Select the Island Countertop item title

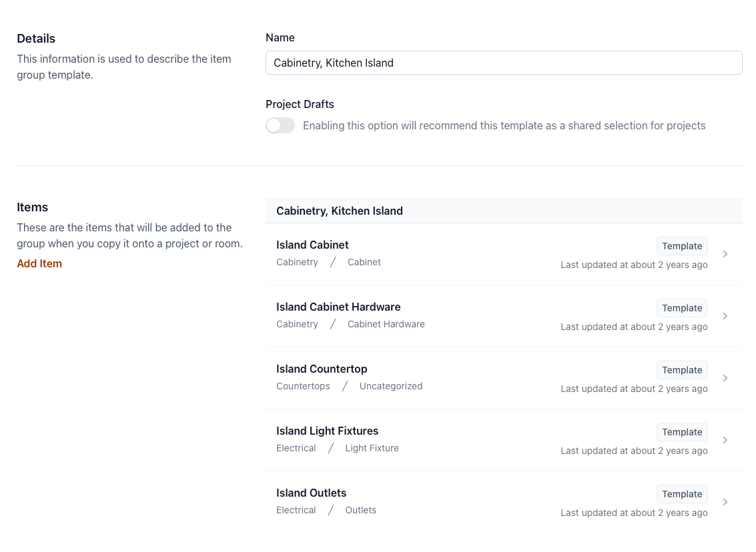tap(322, 369)
